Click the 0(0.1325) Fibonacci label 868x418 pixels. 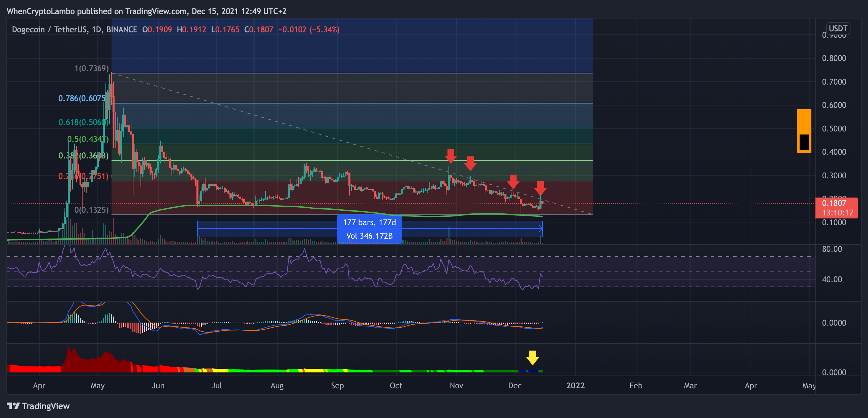92,210
